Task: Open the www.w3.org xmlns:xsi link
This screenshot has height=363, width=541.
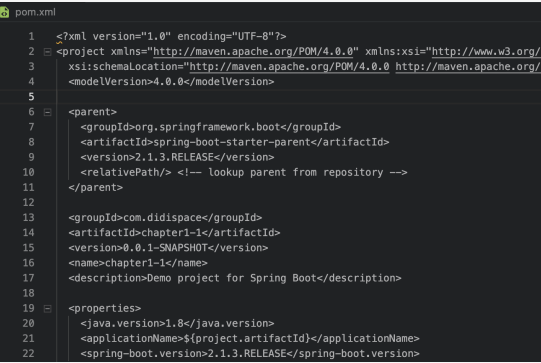Action: (x=486, y=52)
